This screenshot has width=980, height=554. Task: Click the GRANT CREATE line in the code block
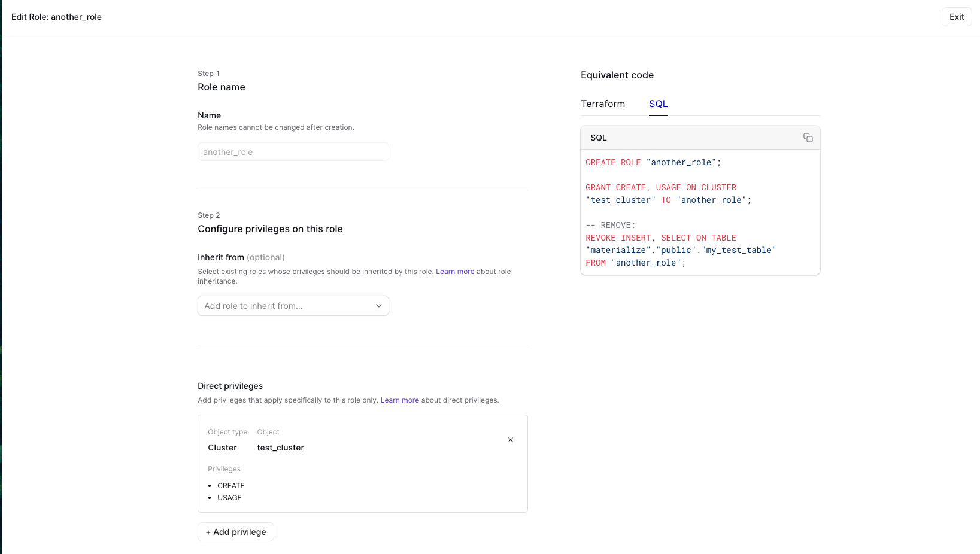[660, 188]
